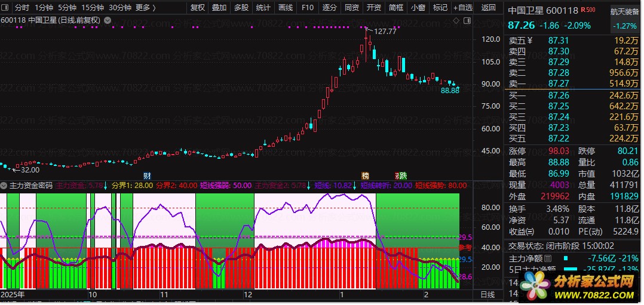
Task: Click the 同资 toolbar button
Action: coord(351,7)
